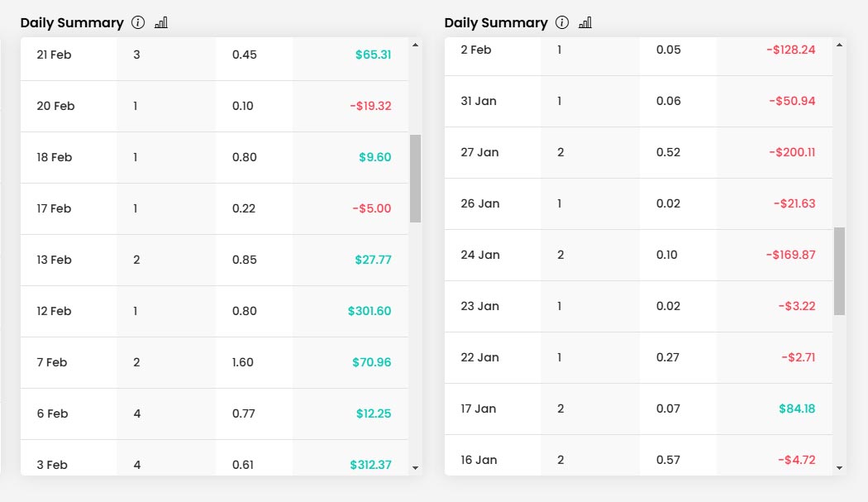Click the -$19.32 loss on 20 Feb
868x502 pixels.
point(370,106)
